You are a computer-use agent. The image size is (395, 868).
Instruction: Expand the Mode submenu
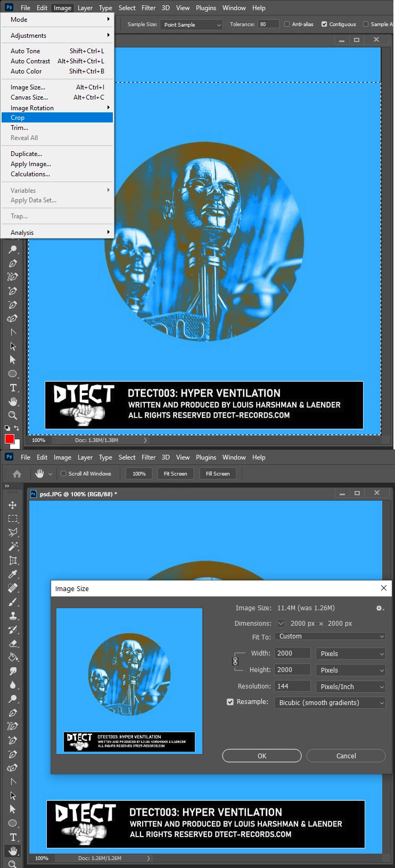tap(57, 19)
